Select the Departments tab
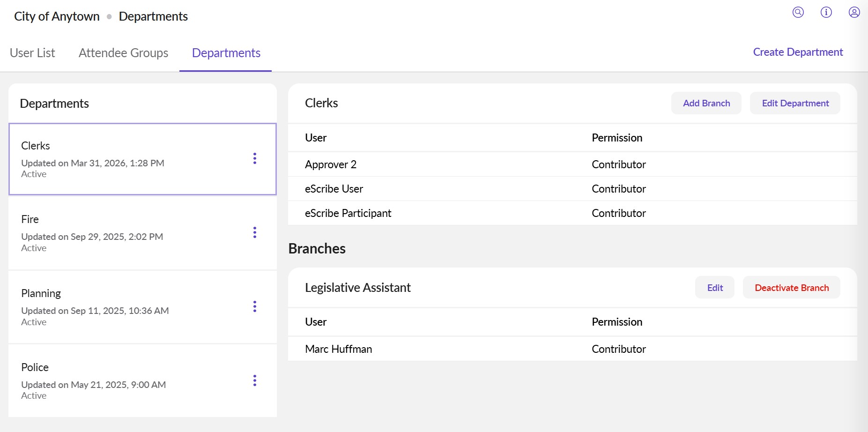The width and height of the screenshot is (868, 432). tap(226, 53)
